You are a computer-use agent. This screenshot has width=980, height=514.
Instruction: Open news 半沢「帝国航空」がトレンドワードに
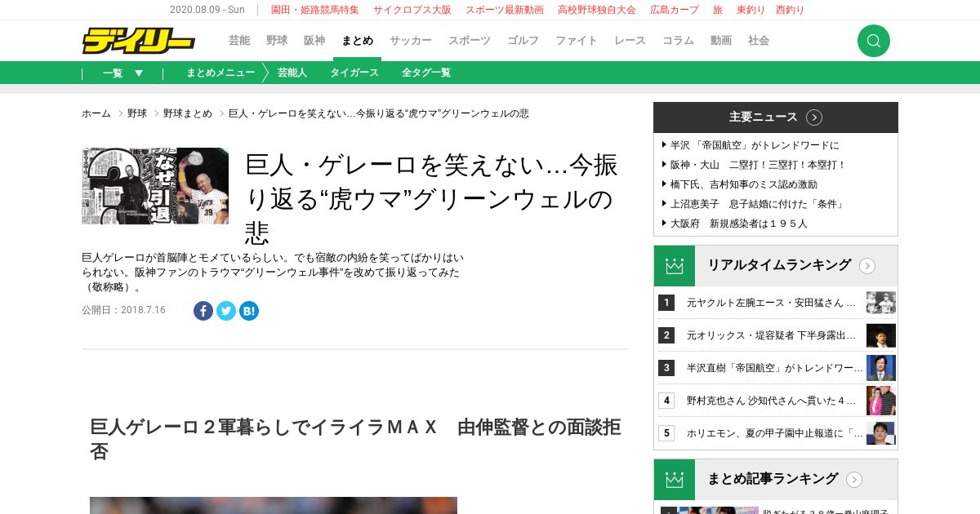click(755, 145)
